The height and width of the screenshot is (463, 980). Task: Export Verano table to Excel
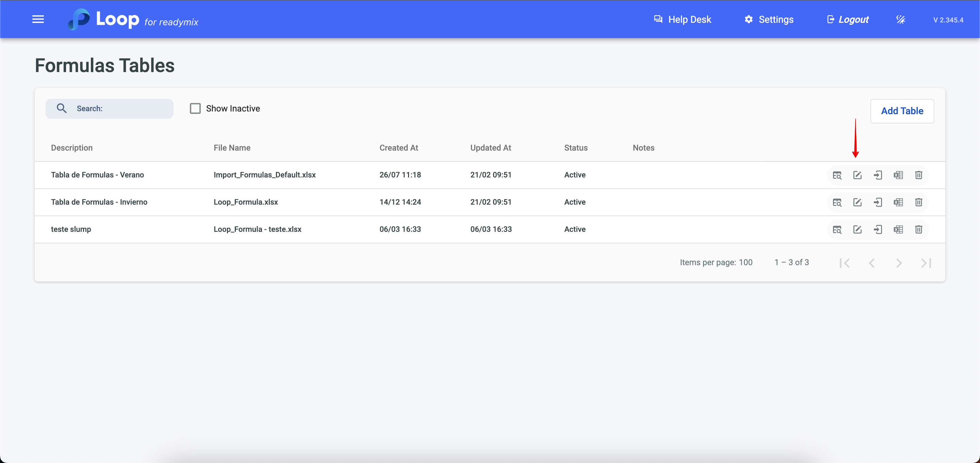pos(898,175)
